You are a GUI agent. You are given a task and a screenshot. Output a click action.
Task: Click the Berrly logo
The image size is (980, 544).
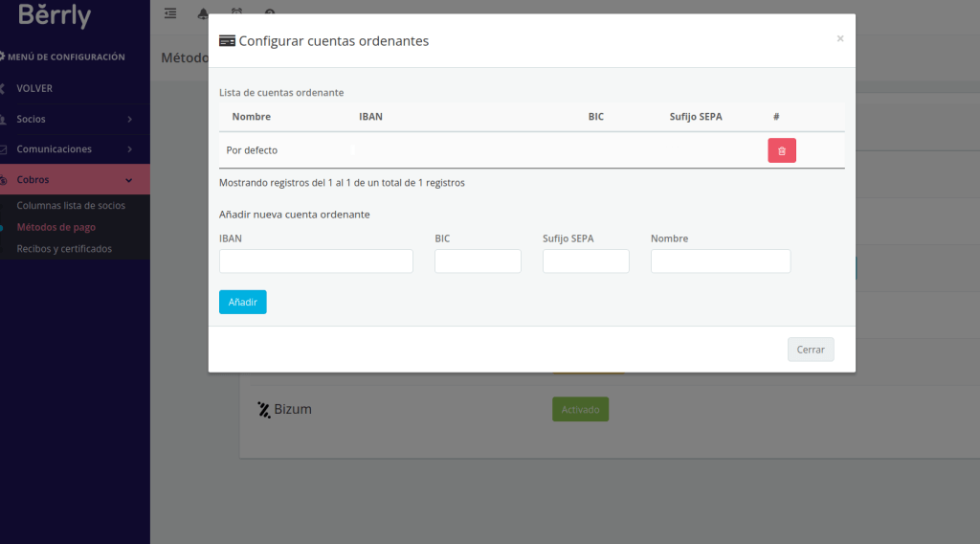(x=55, y=15)
